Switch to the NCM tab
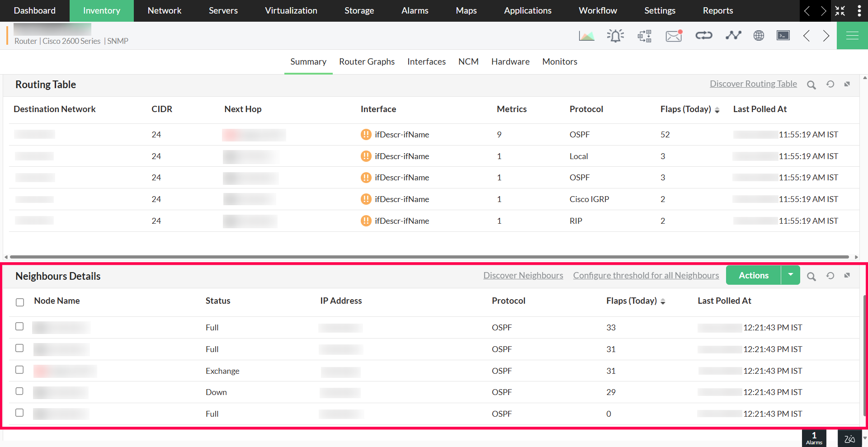This screenshot has height=447, width=868. coord(468,61)
